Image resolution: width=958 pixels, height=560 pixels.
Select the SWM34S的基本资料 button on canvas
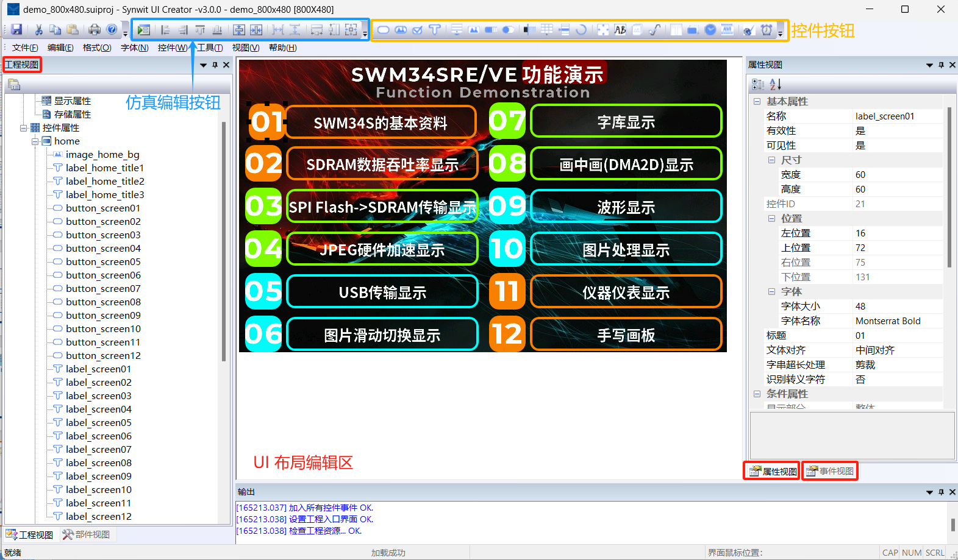point(381,122)
